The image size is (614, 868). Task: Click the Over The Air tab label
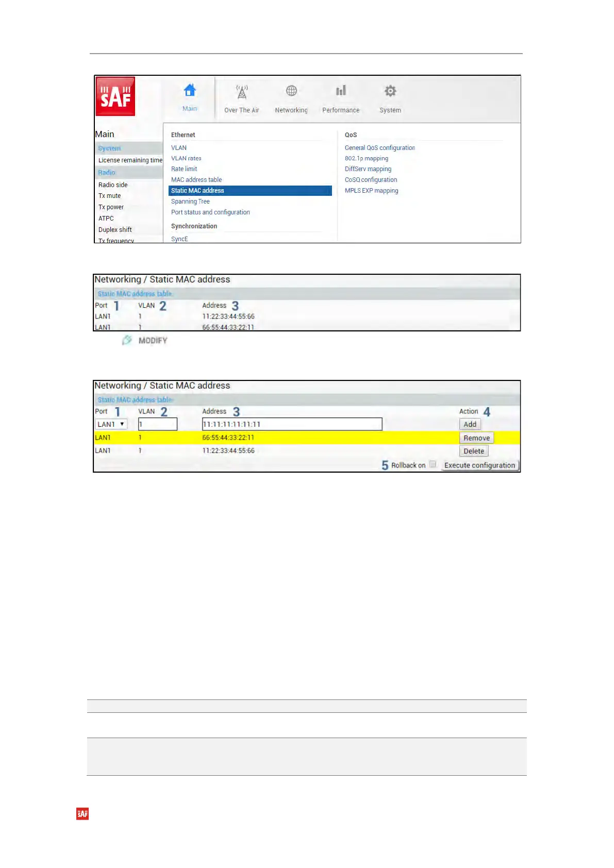[x=242, y=110]
